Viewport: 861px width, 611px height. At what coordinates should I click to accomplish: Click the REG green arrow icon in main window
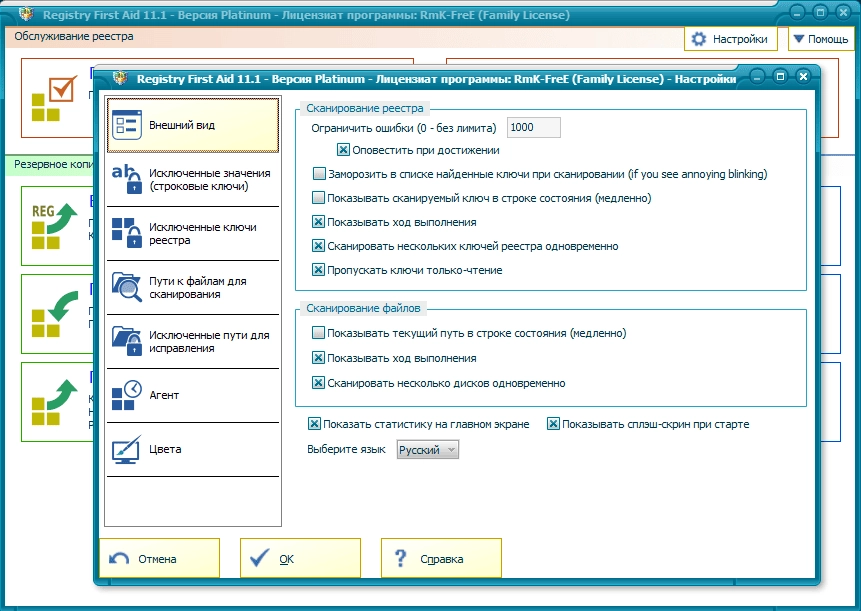(53, 226)
